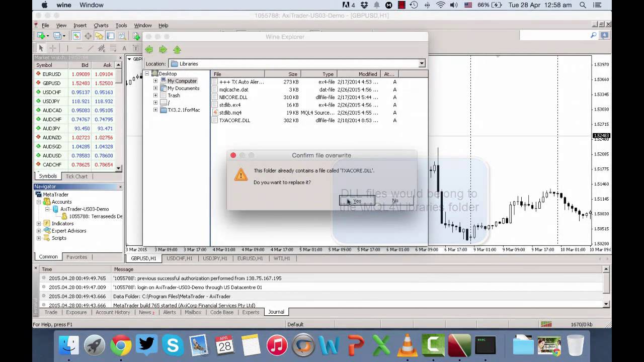Expand the Indicators node in Navigator

[x=39, y=223]
